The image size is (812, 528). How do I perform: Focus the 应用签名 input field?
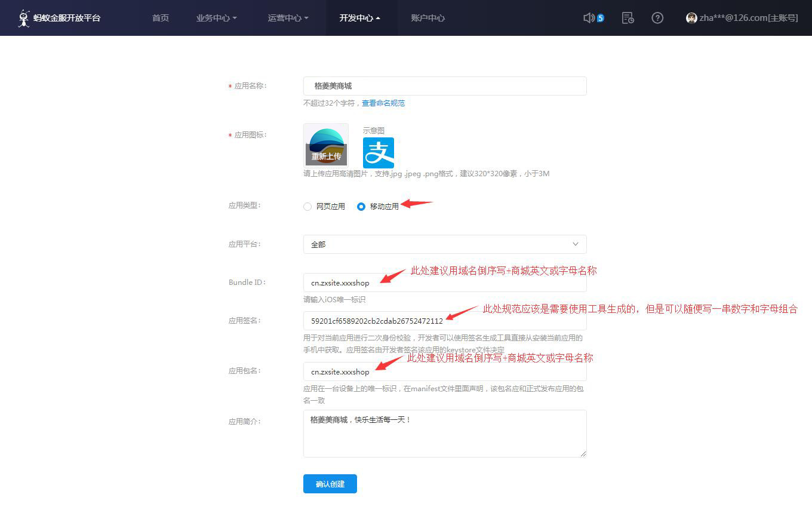[445, 321]
